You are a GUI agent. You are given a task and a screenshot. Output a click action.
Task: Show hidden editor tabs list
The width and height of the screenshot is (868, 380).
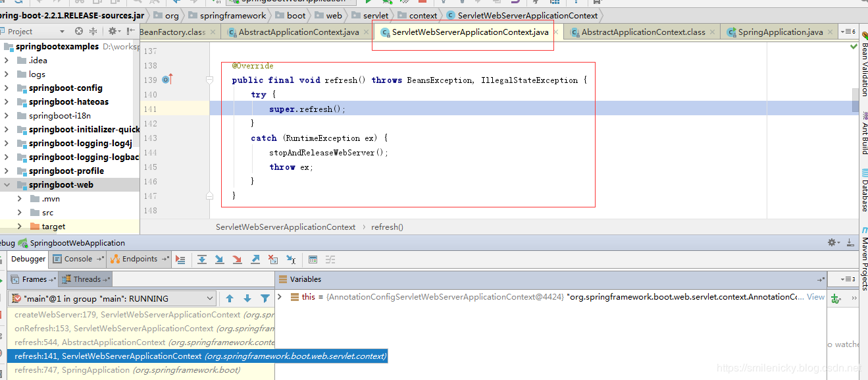(x=848, y=32)
